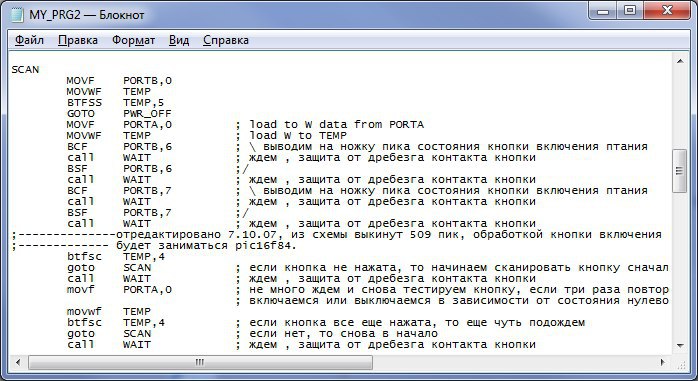
Task: Click the vertical scrollbar down arrow
Action: point(680,345)
